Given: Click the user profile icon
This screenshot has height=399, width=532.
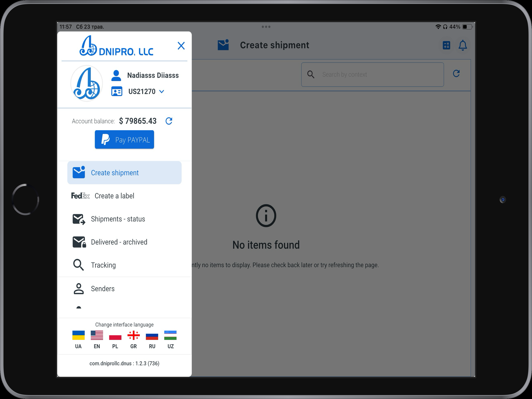Looking at the screenshot, I should pos(116,75).
